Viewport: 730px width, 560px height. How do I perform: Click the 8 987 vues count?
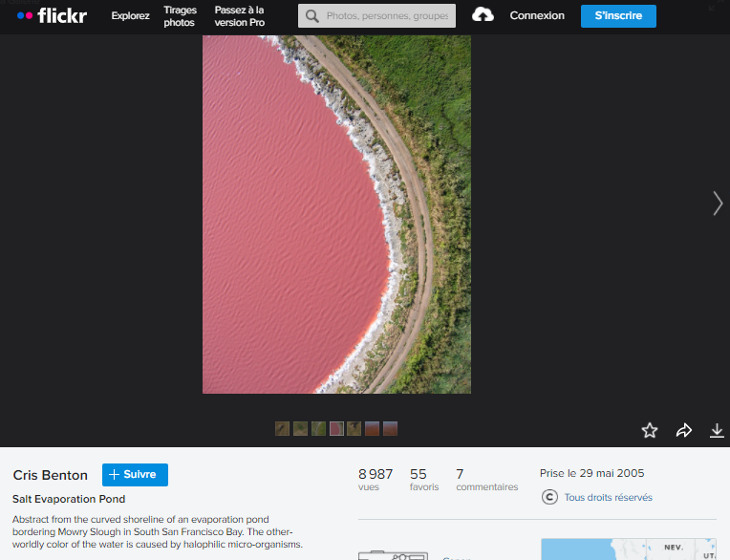click(376, 480)
